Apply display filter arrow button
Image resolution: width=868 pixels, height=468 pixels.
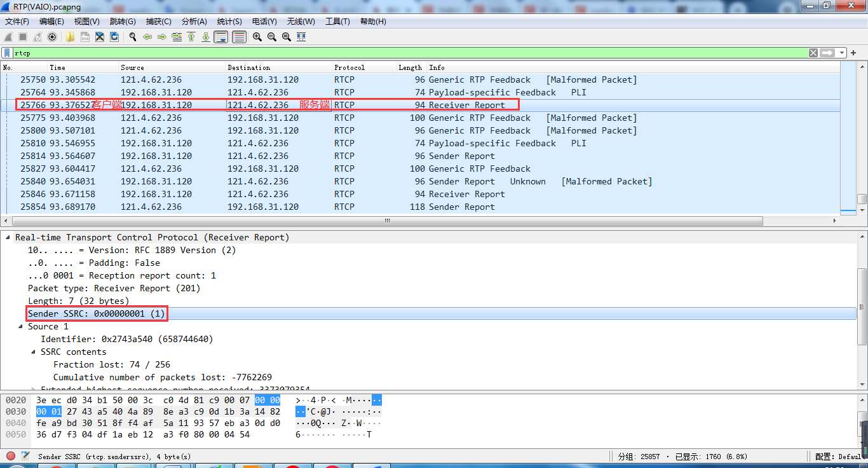pos(827,53)
